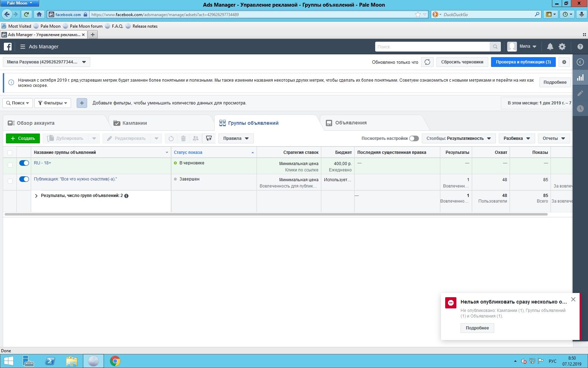Screen dimensions: 588x368
Task: Open the help question mark icon
Action: [580, 47]
